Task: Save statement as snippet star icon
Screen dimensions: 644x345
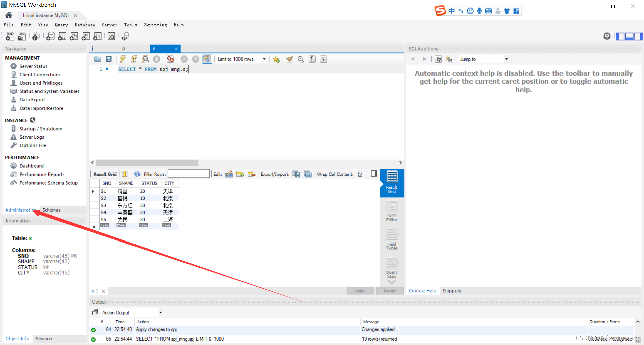Action: tap(276, 59)
